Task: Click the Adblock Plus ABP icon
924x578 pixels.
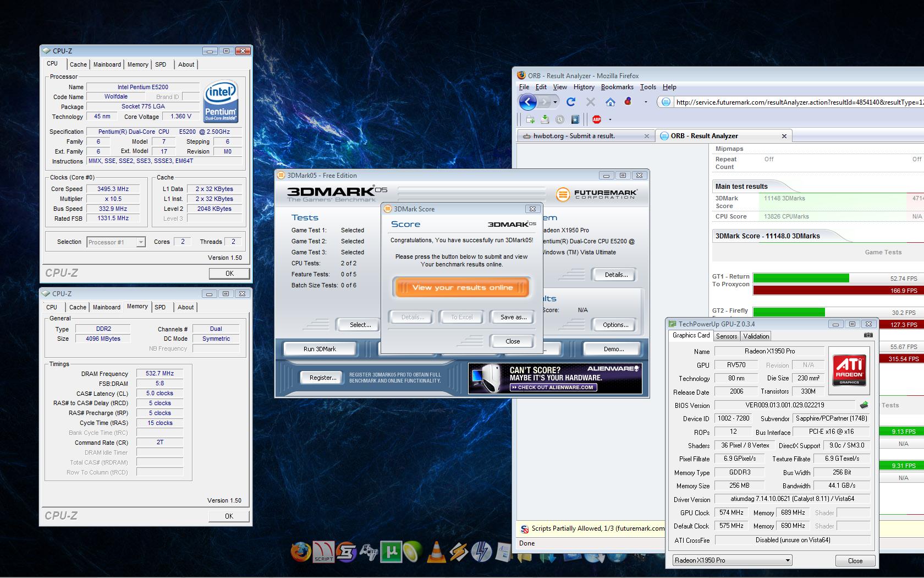Action: point(597,119)
